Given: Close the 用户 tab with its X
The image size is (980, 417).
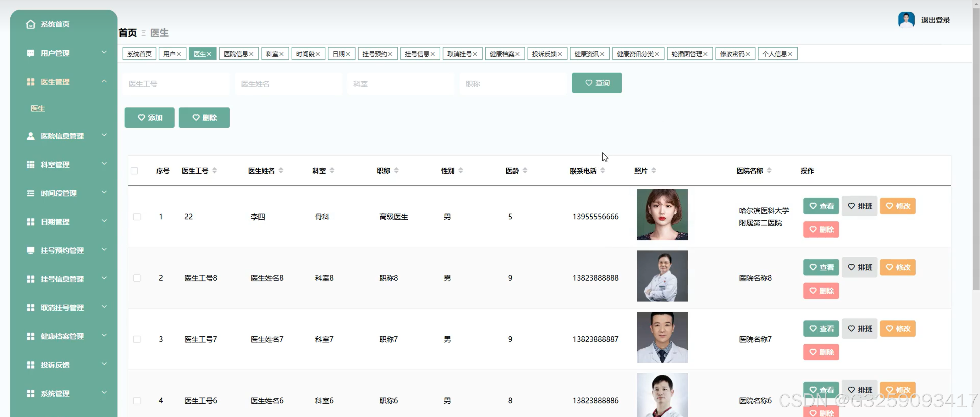Looking at the screenshot, I should [179, 54].
